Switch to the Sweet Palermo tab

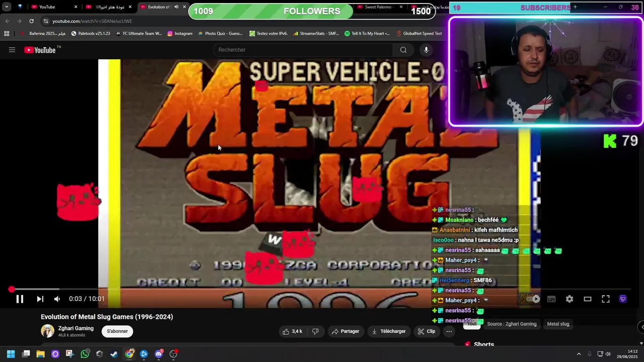[381, 7]
